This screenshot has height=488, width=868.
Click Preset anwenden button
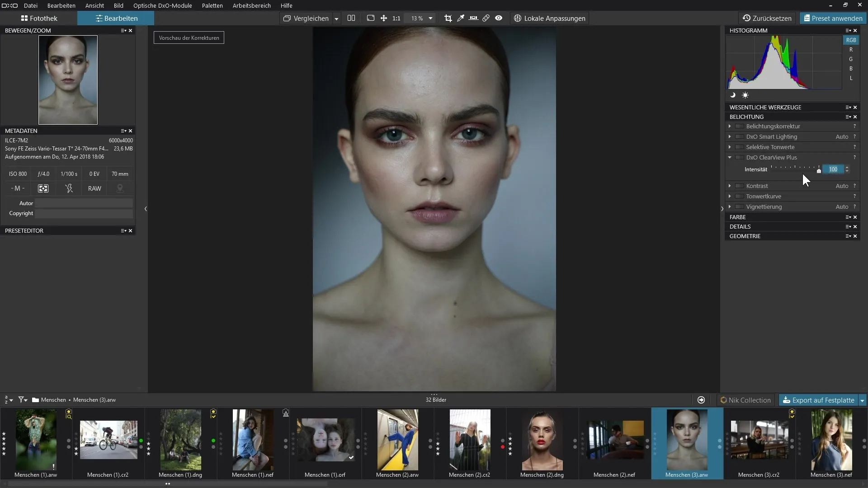coord(833,18)
